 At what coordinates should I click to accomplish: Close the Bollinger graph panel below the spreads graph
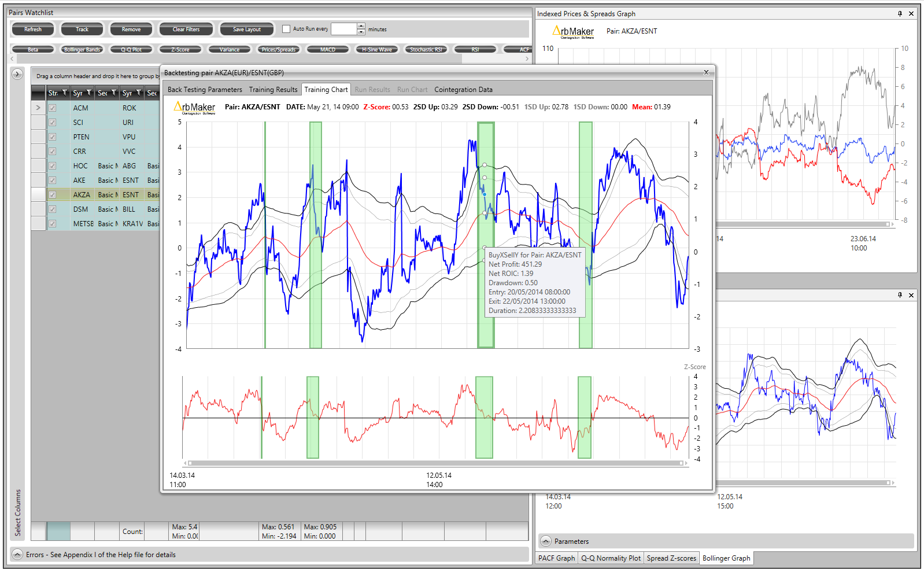click(x=911, y=295)
